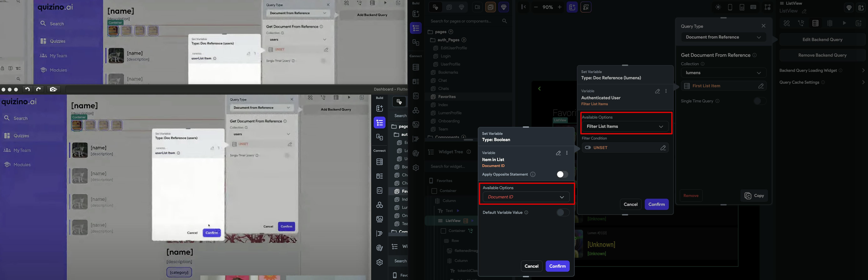Click camera icon in Dashboard title bar
The width and height of the screenshot is (868, 280).
[53, 89]
